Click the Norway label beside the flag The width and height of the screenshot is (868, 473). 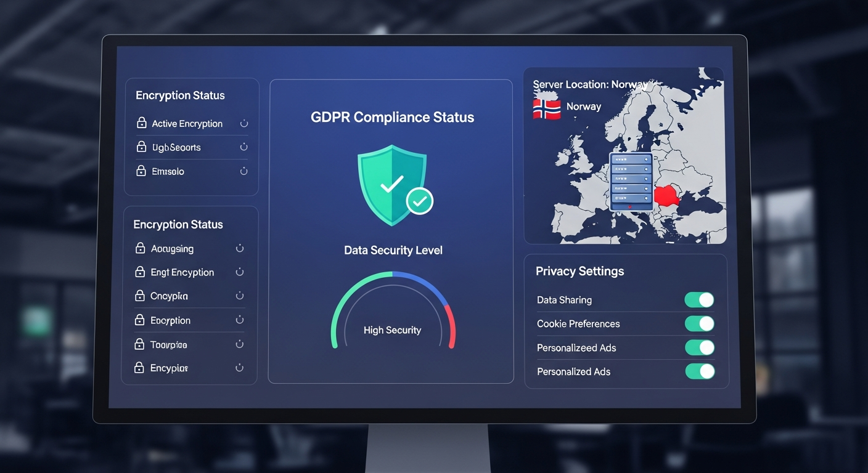584,107
